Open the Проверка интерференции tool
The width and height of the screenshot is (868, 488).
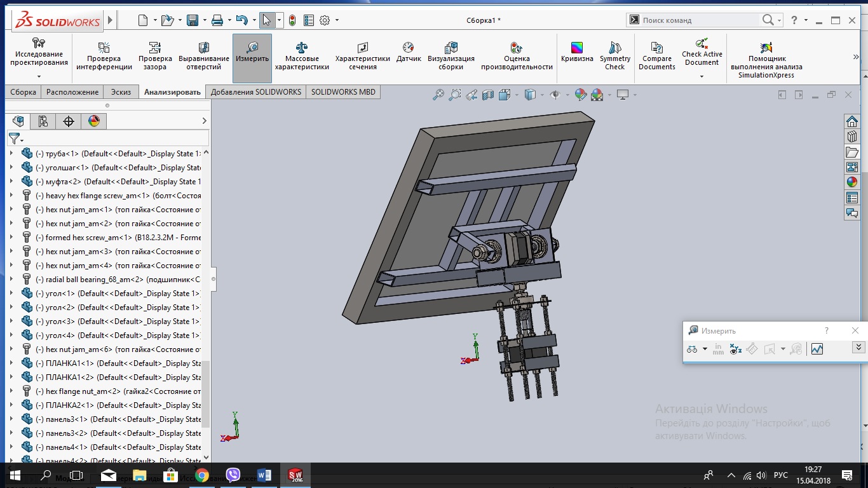[104, 56]
